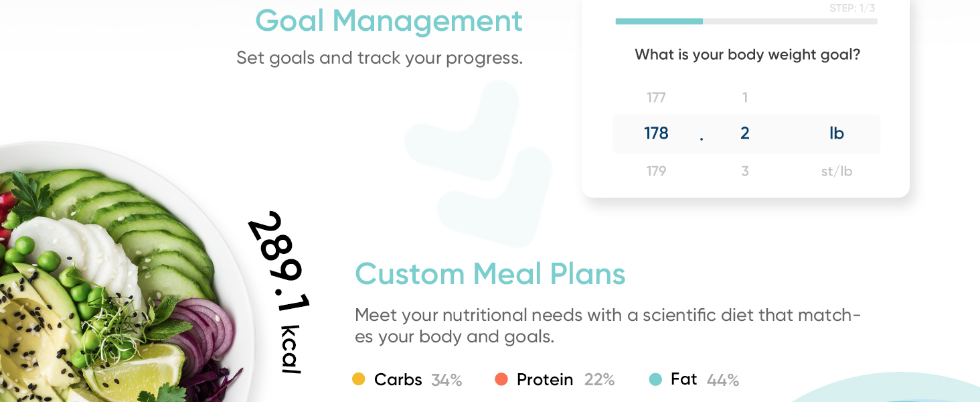Screen dimensions: 980x402
Task: Switch to the st/lb unit option
Action: point(835,171)
